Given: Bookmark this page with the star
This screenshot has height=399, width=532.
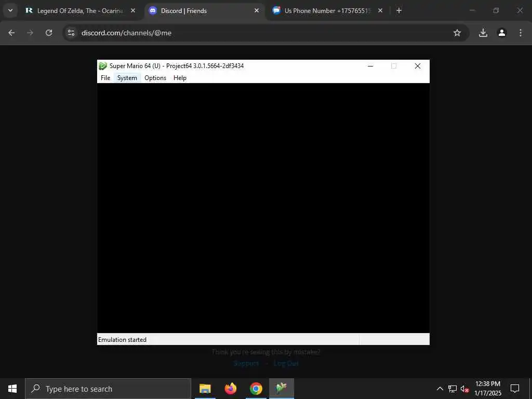Looking at the screenshot, I should pyautogui.click(x=457, y=33).
